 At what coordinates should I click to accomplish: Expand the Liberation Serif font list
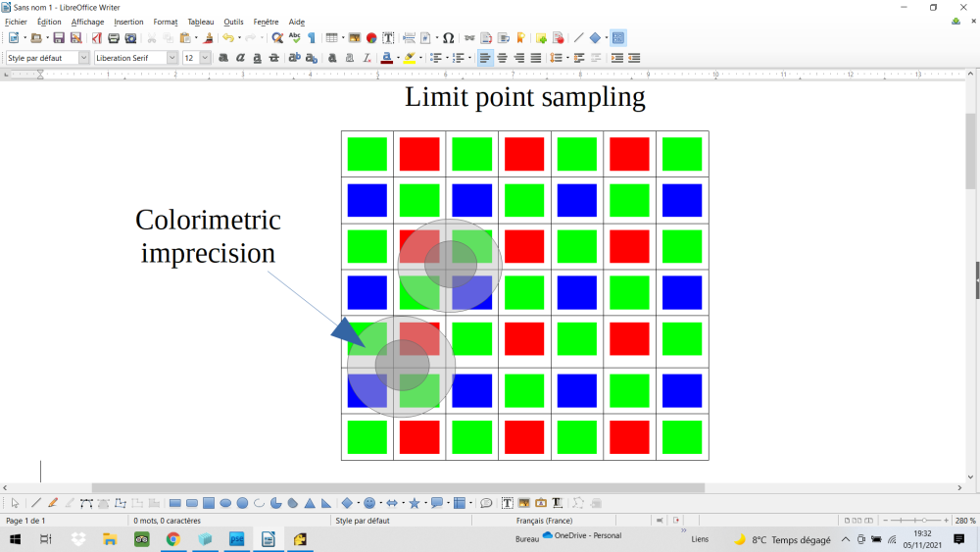tap(172, 58)
